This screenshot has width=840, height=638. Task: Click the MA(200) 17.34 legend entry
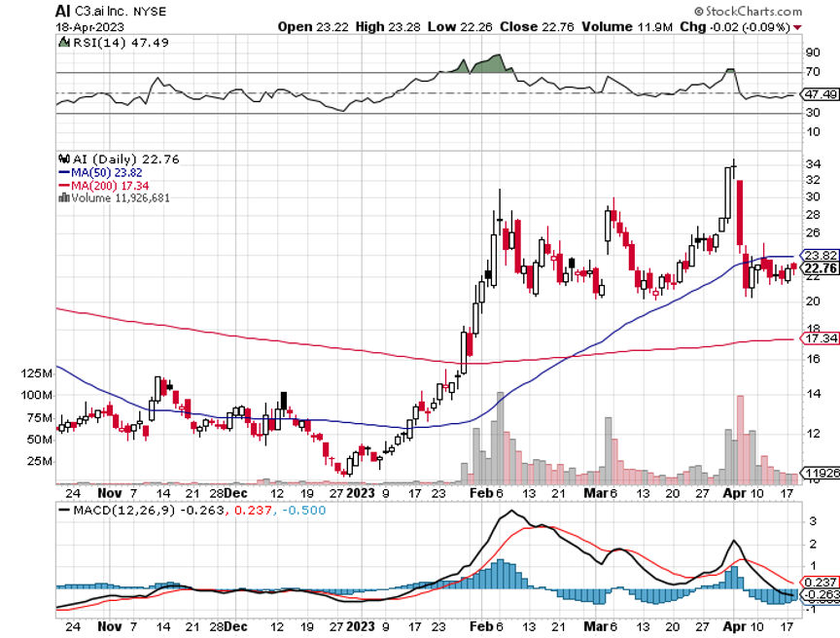110,186
